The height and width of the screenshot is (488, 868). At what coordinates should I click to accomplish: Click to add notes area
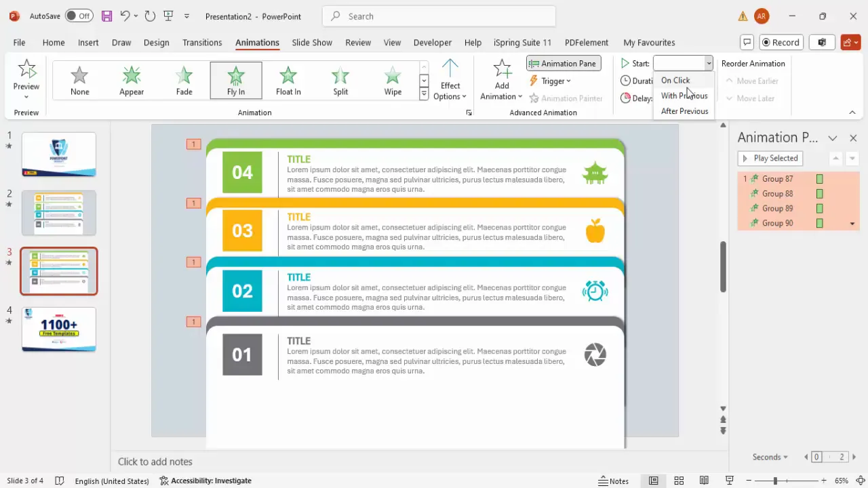[x=155, y=462]
